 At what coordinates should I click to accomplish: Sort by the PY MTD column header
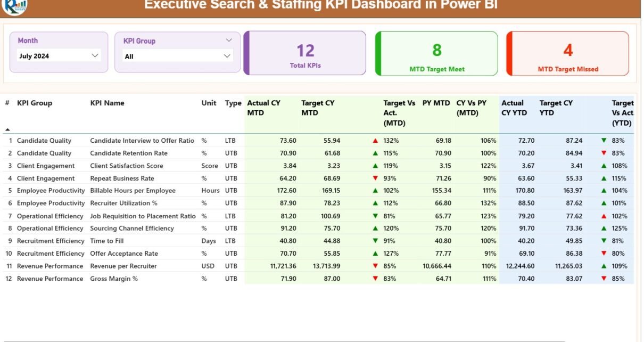point(436,103)
